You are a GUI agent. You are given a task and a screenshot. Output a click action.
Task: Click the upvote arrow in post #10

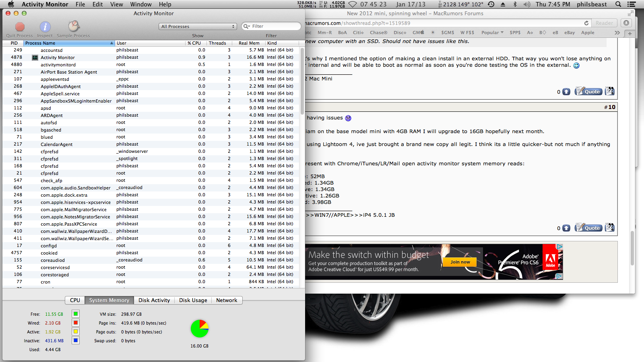pos(566,228)
